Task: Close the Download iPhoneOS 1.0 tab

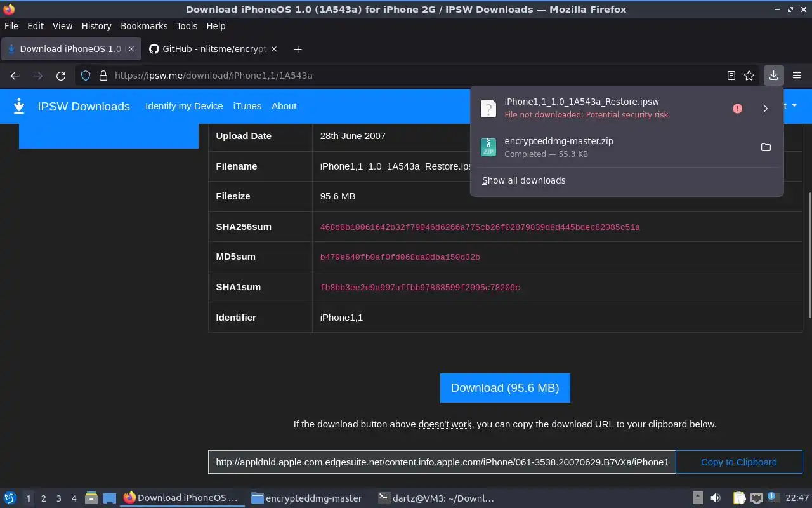Action: tap(131, 49)
